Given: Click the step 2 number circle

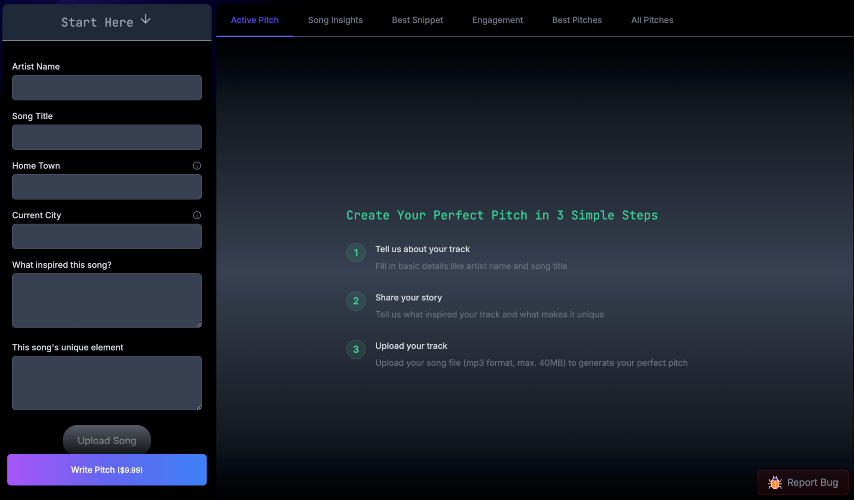Looking at the screenshot, I should tap(356, 301).
